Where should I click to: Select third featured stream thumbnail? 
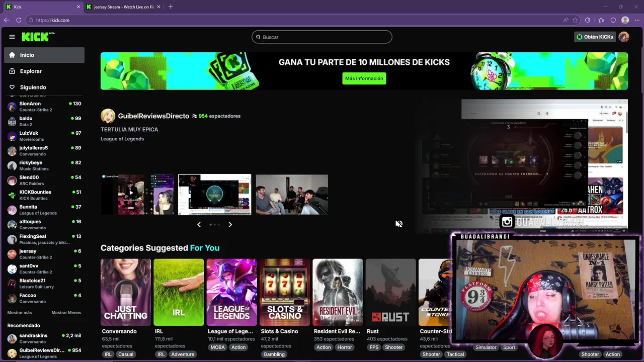(x=292, y=195)
